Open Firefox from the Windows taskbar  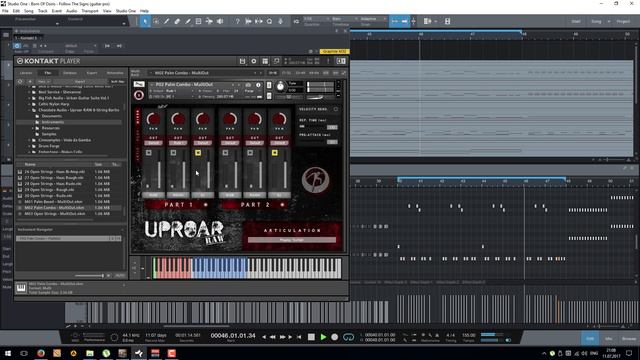point(41,353)
